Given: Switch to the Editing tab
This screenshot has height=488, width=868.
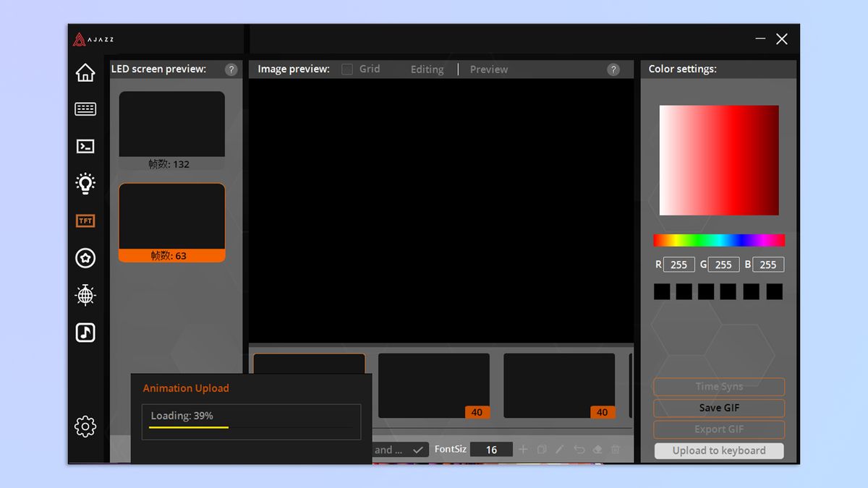Looking at the screenshot, I should (427, 69).
